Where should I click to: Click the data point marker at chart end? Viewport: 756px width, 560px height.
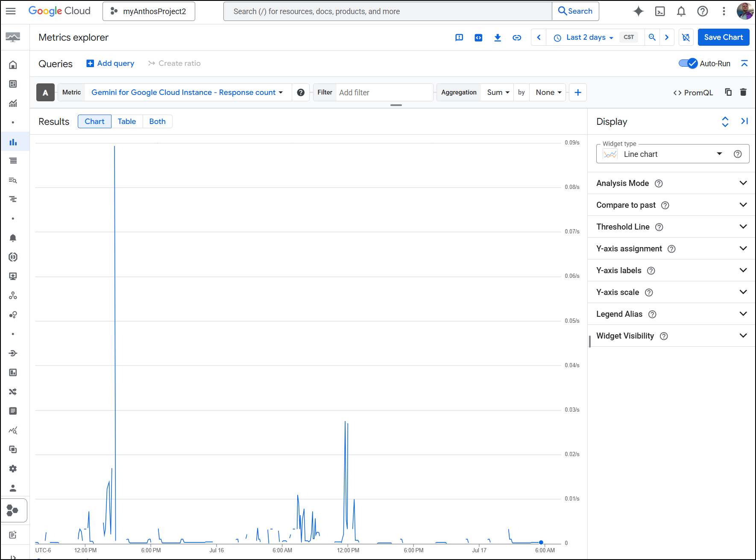click(541, 542)
